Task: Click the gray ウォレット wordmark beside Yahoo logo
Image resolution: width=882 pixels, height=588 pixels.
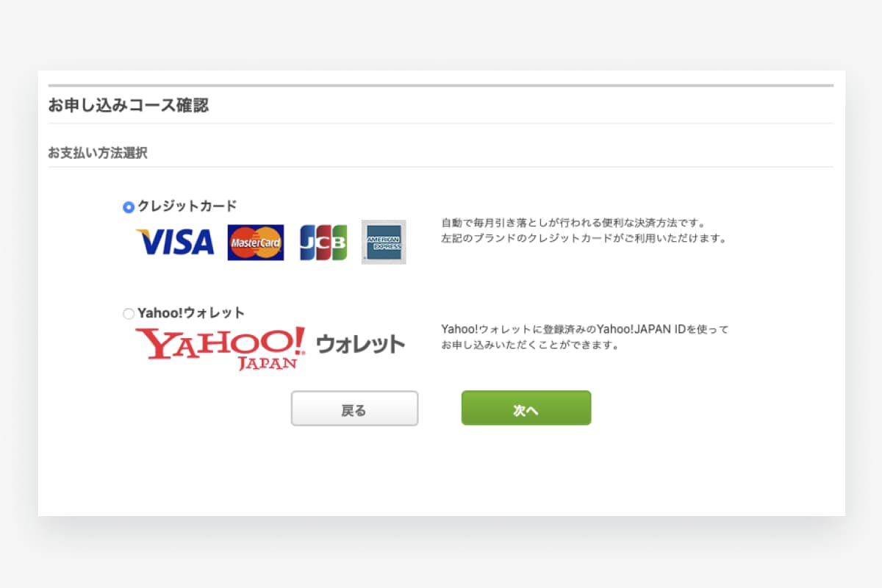Action: (x=361, y=343)
